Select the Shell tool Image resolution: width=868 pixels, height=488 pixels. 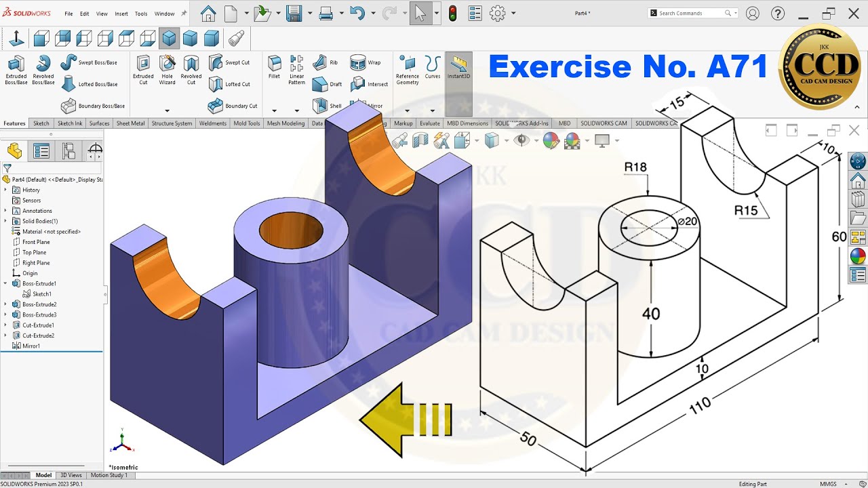[x=328, y=106]
